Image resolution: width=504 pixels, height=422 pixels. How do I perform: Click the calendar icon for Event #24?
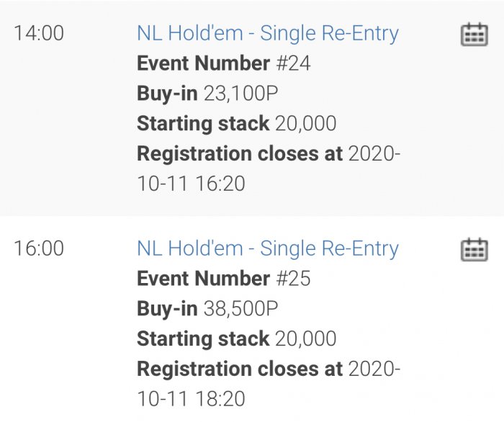click(474, 34)
